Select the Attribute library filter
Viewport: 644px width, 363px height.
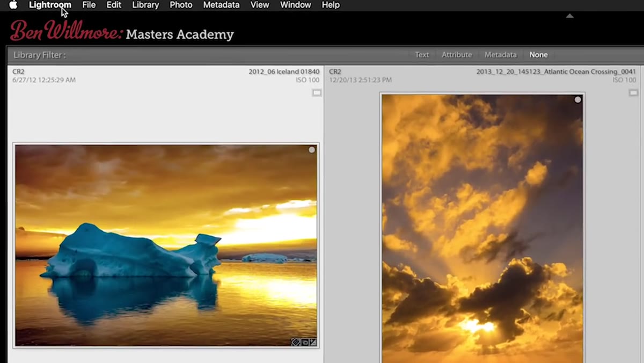[x=457, y=55]
